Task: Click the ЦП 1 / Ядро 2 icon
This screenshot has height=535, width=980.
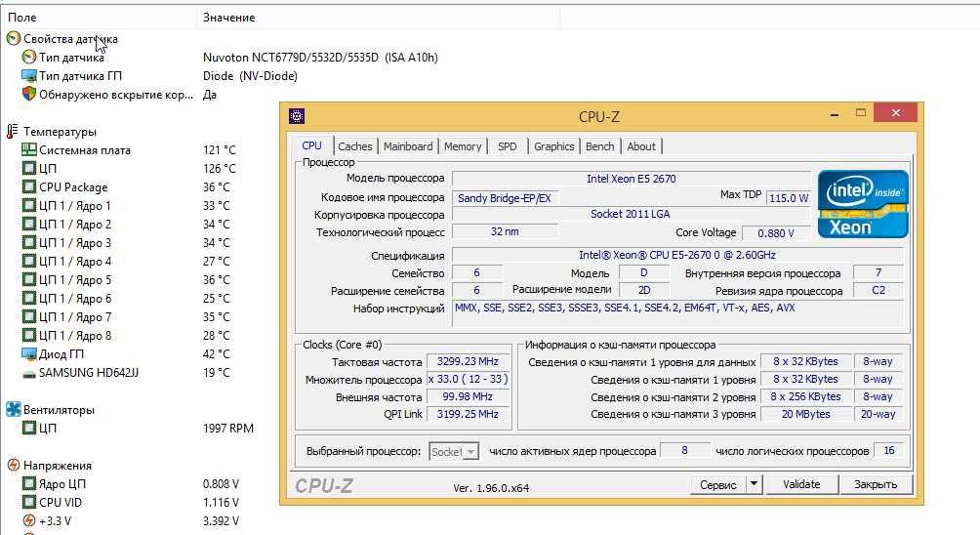Action: (28, 224)
